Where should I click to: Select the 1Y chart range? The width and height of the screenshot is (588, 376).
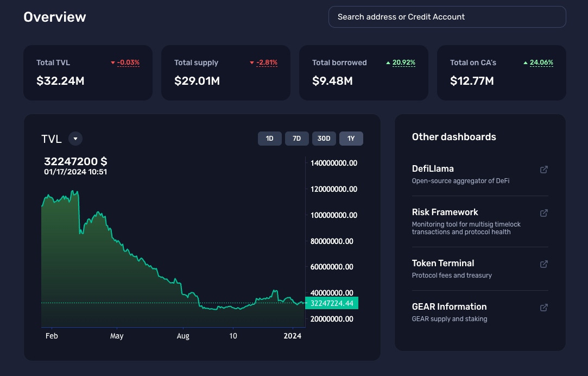pos(351,139)
